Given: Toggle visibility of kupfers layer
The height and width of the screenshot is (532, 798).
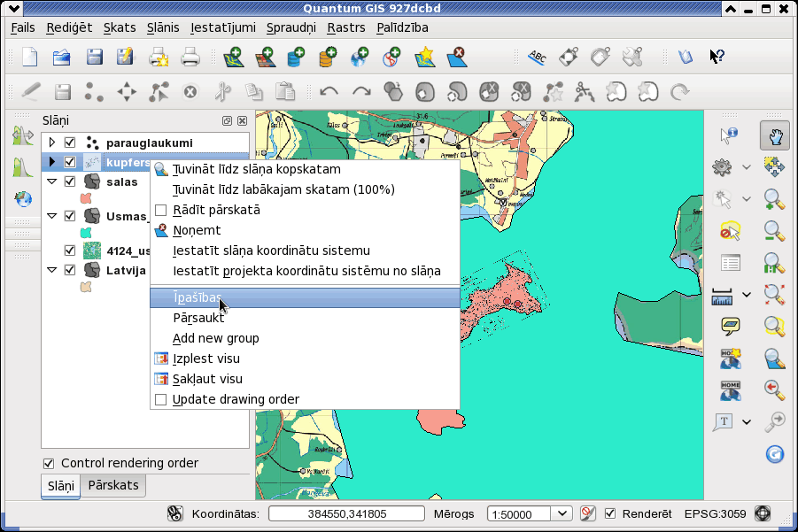Looking at the screenshot, I should pyautogui.click(x=70, y=162).
